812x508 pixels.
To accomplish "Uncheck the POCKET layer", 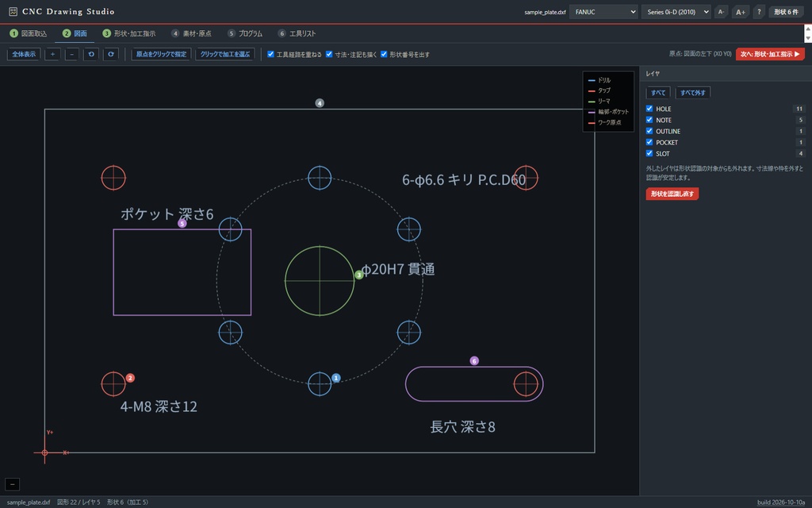I will point(649,142).
